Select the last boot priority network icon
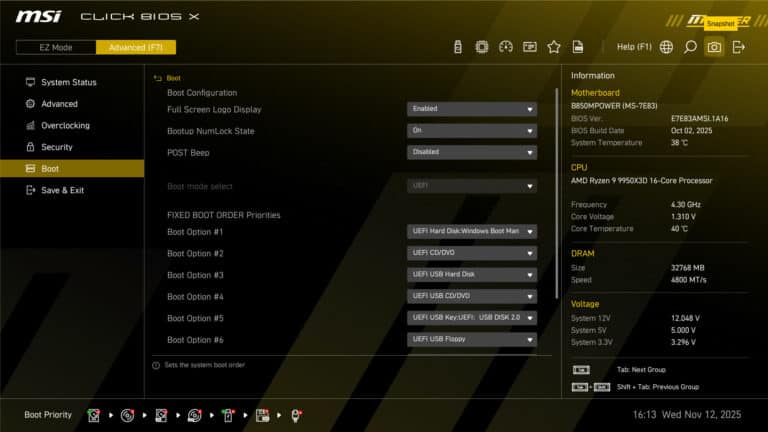 point(296,415)
